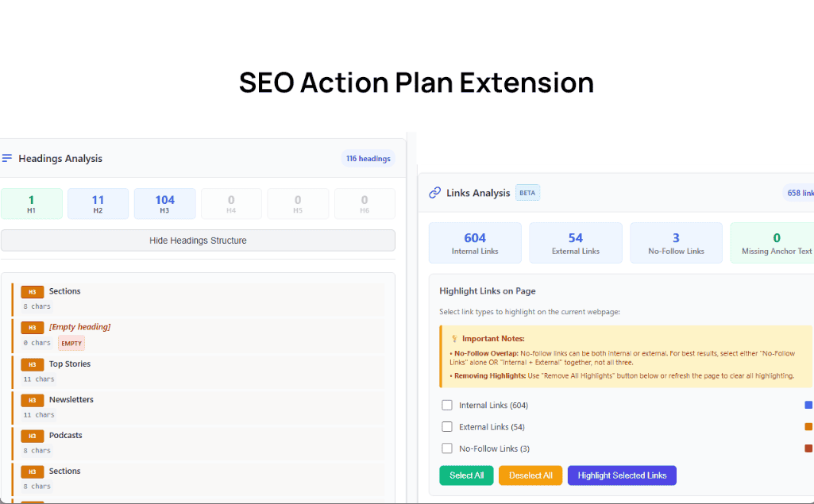Click the H3 badge beside Newsletters
814x504 pixels.
[x=32, y=400]
